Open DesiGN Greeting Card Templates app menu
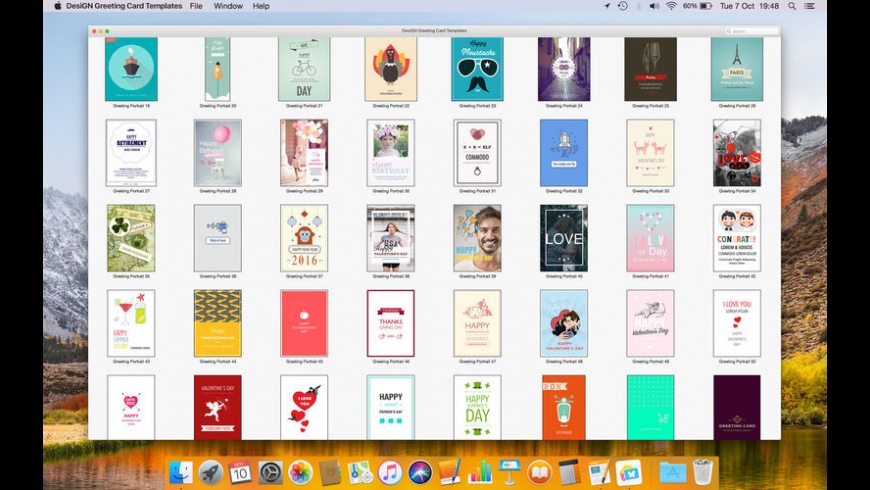 click(124, 6)
